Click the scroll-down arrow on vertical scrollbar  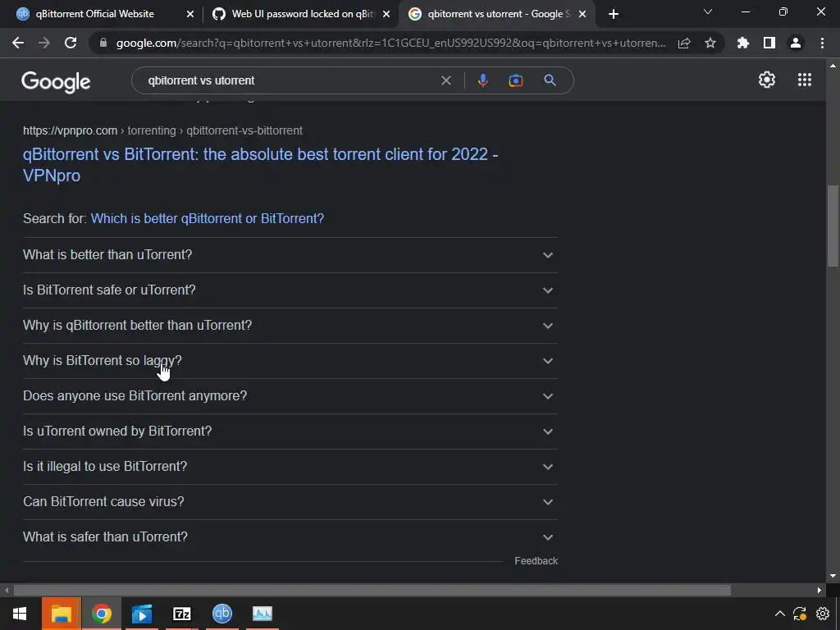click(833, 576)
